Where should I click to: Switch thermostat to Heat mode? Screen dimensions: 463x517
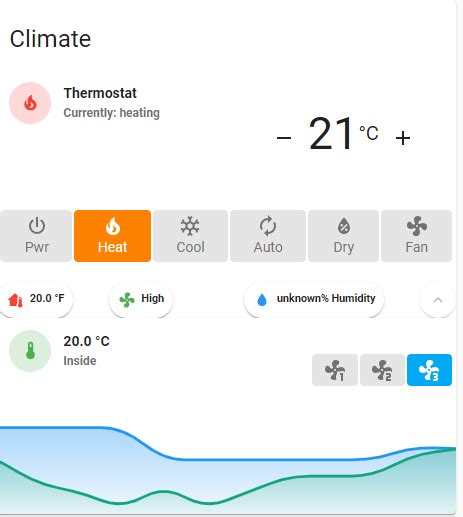click(112, 236)
